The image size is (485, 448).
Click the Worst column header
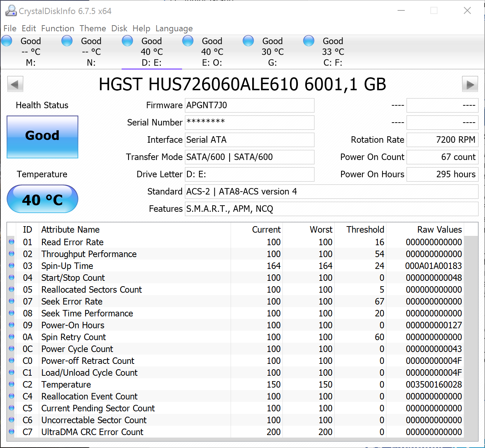[x=308, y=229]
